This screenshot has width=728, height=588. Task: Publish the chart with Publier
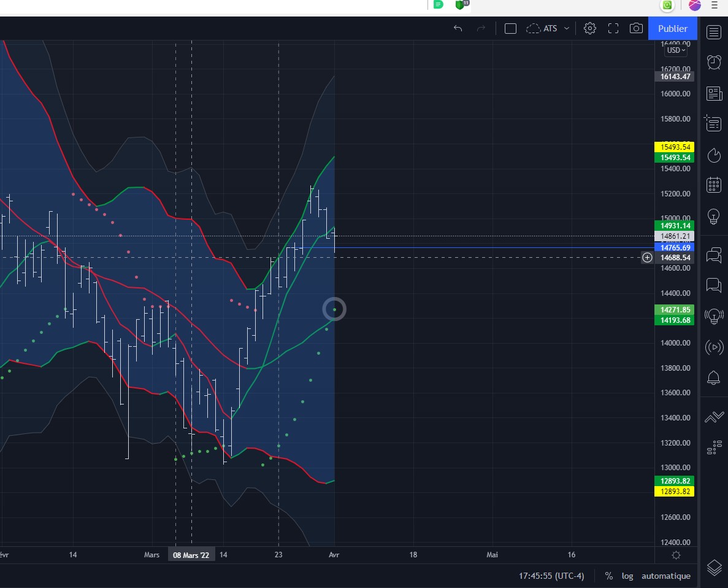click(x=673, y=28)
